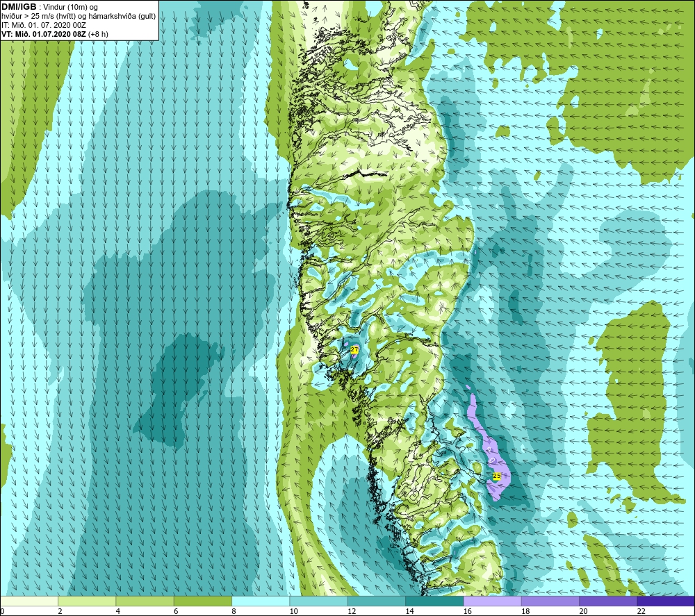Click the legend tick label '16'

(468, 612)
